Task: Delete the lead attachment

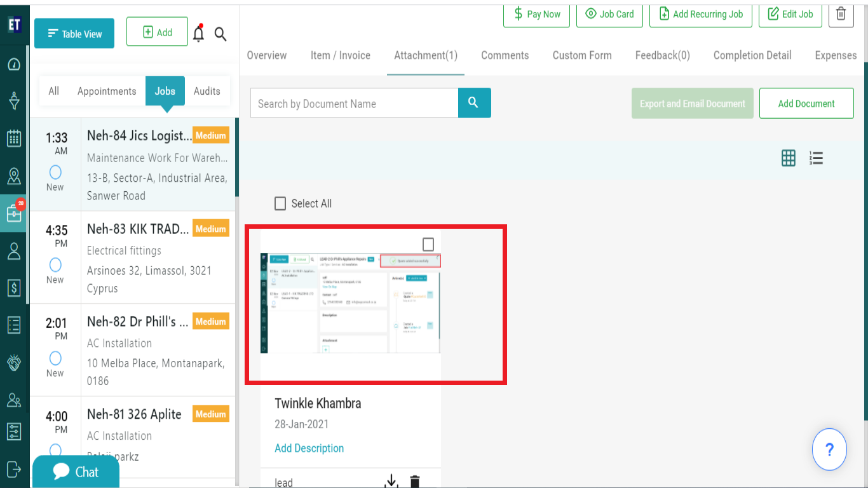Action: [x=415, y=482]
